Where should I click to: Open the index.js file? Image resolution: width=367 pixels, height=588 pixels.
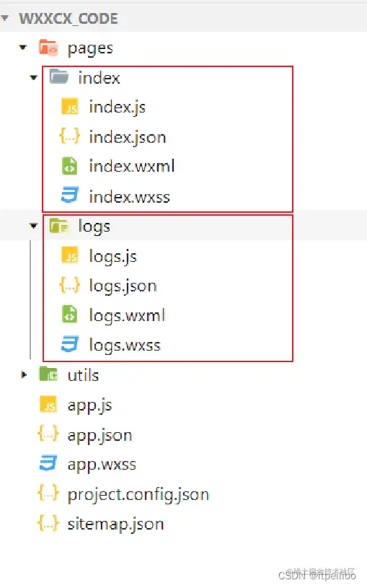coord(118,107)
